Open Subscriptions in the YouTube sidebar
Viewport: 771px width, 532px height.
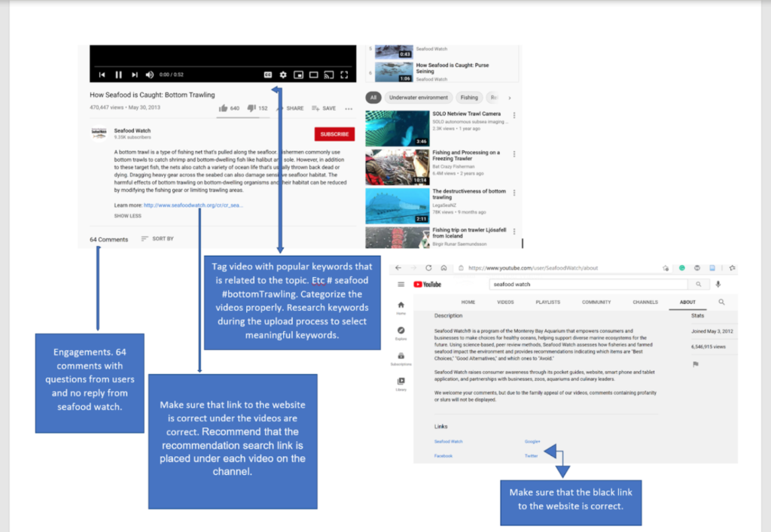pos(401,359)
